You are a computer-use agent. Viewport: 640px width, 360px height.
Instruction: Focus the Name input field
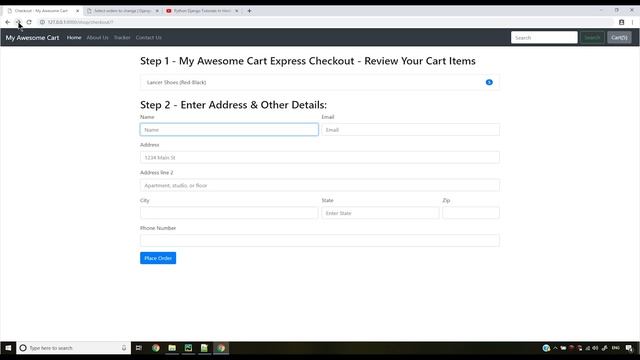pyautogui.click(x=229, y=130)
